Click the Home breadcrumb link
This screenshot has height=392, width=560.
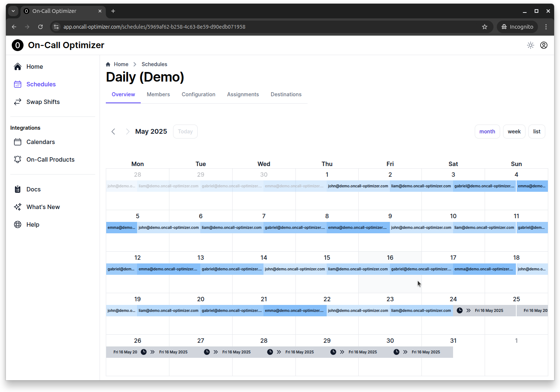pos(121,64)
